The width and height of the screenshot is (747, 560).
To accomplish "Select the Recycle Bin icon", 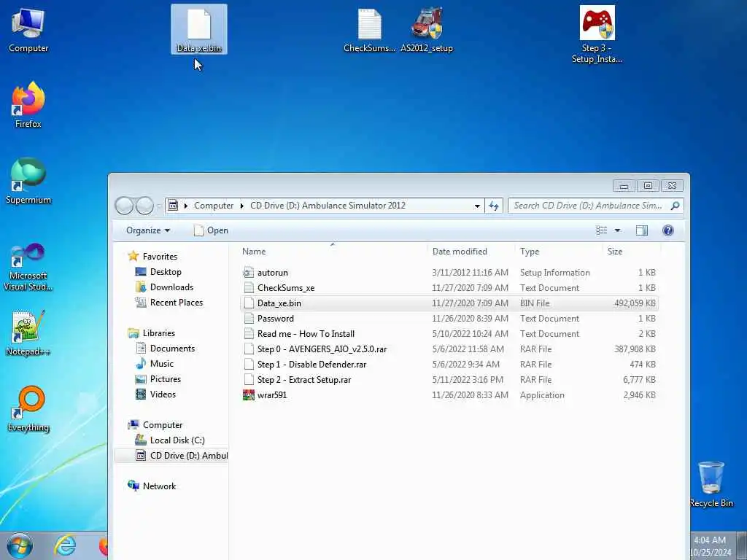I will point(711,484).
